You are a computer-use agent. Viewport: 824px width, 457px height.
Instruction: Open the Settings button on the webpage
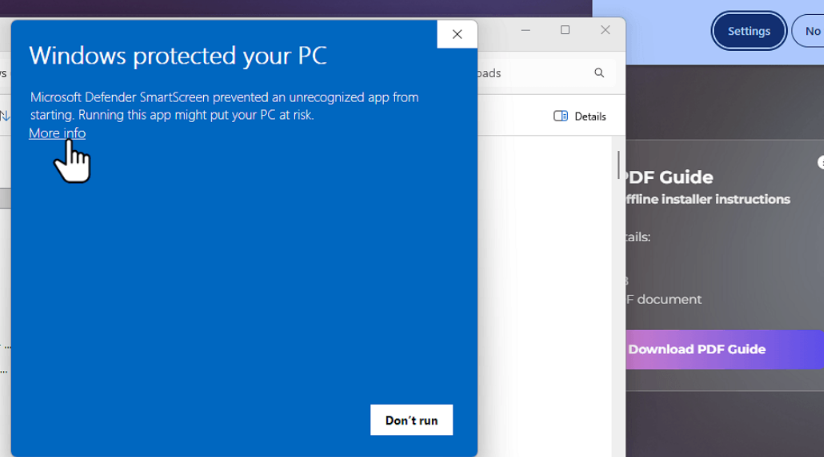[748, 31]
